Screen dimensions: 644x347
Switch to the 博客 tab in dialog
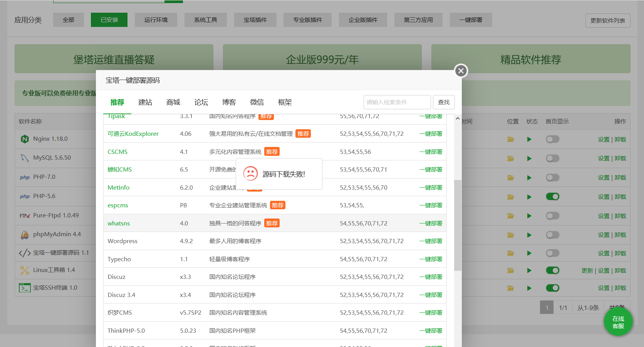click(x=229, y=102)
